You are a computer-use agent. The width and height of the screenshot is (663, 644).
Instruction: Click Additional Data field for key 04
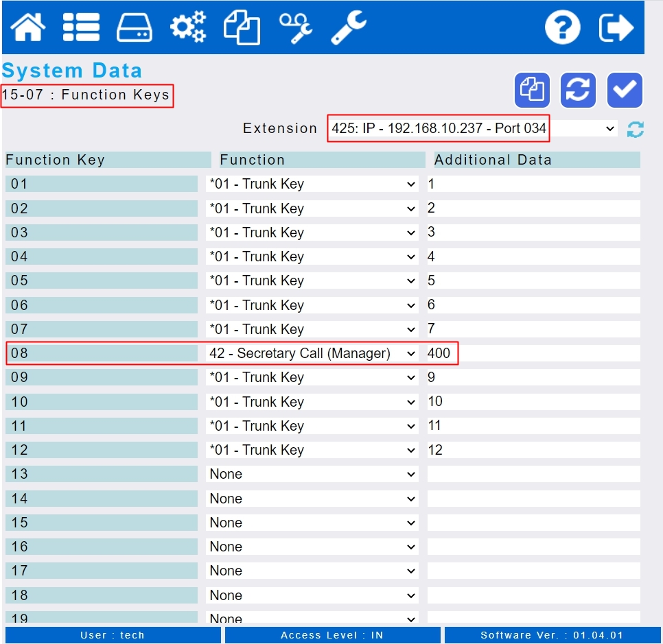[x=533, y=257]
